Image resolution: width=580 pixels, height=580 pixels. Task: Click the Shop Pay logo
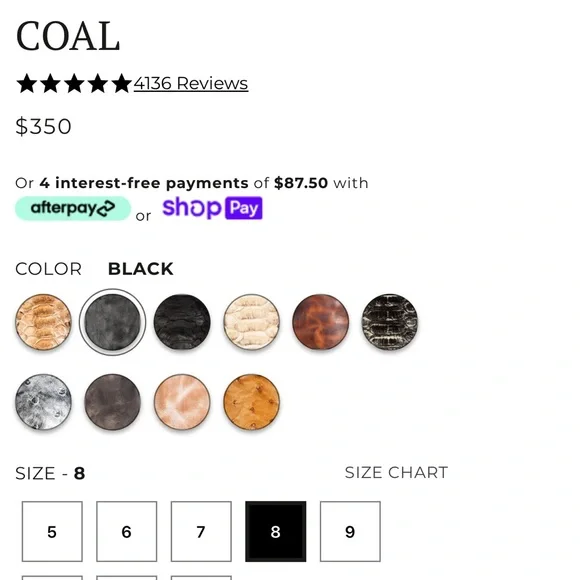click(213, 208)
